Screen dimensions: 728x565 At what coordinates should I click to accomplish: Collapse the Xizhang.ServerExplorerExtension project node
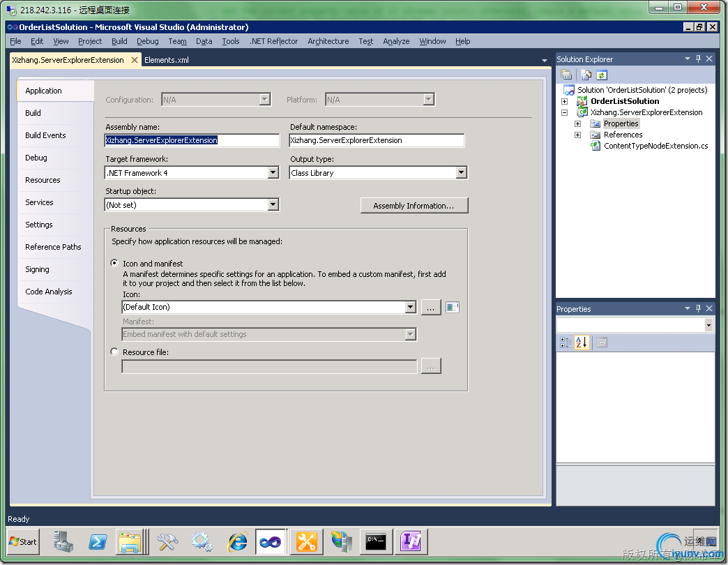coord(564,112)
